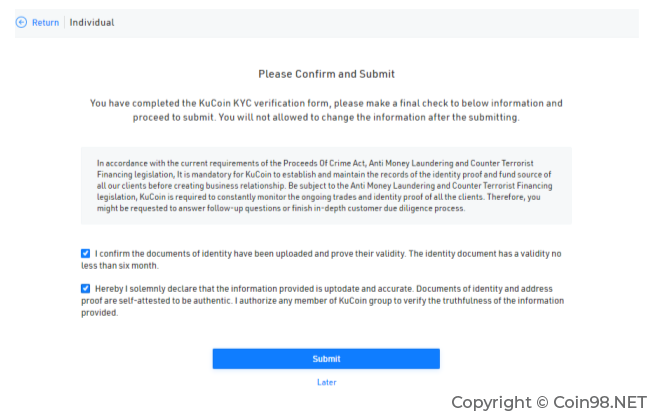664x420 pixels.
Task: Click the Coin98.NET copyright watermark
Action: 549,402
